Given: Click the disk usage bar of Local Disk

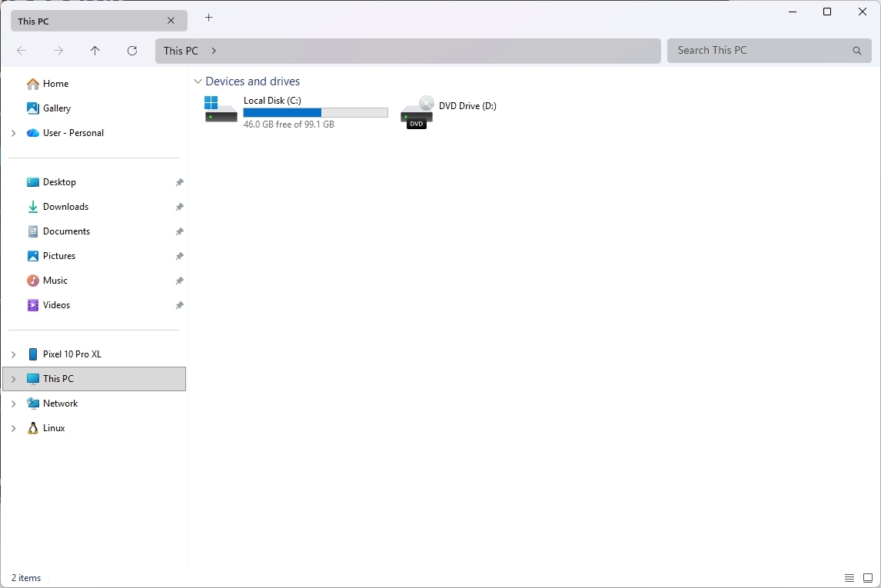Looking at the screenshot, I should tap(315, 112).
